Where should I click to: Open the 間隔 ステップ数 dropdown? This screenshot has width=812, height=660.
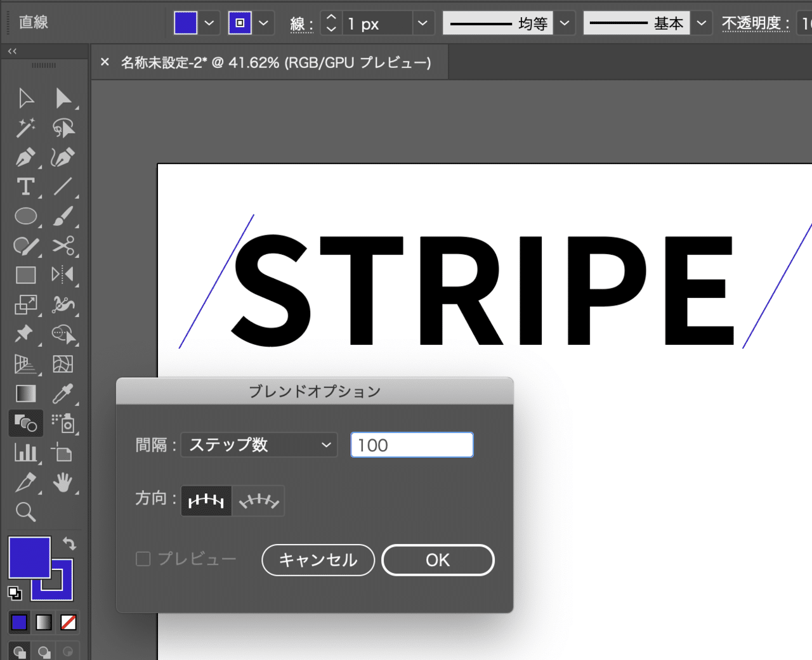pyautogui.click(x=259, y=445)
